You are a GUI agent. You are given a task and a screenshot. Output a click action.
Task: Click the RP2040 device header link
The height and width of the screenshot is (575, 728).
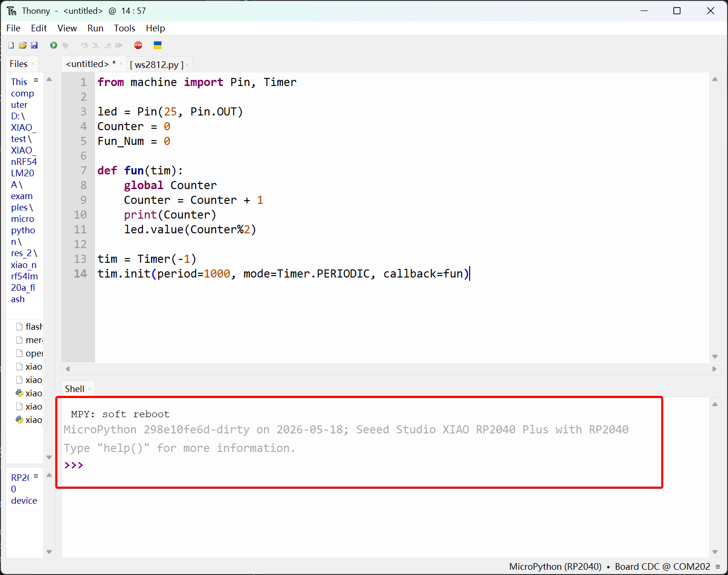pyautogui.click(x=24, y=489)
